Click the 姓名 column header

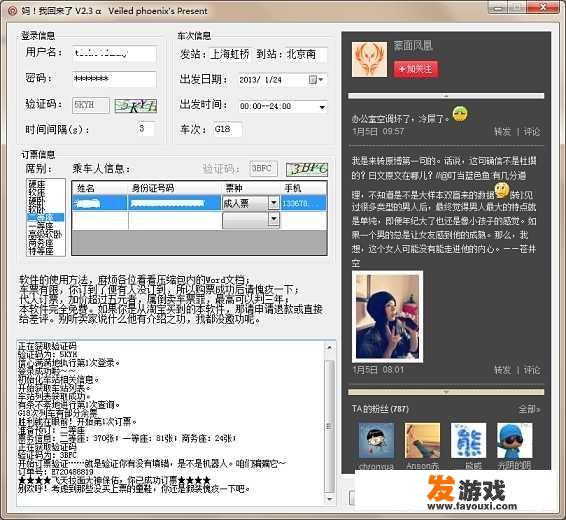pyautogui.click(x=100, y=188)
